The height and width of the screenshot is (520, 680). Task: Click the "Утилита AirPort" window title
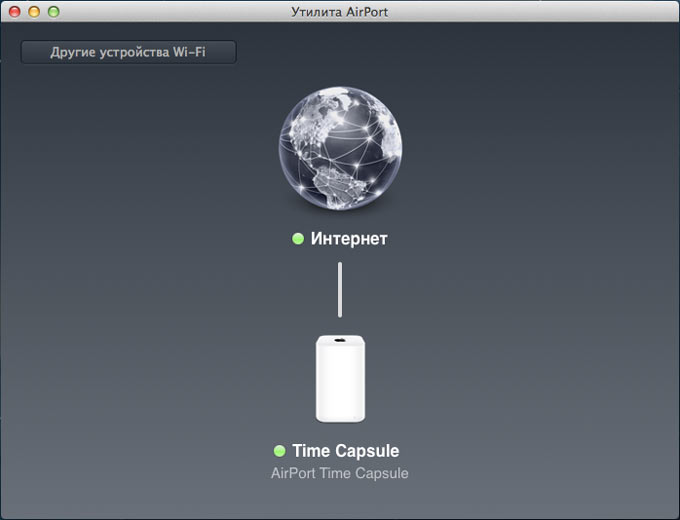tap(340, 12)
